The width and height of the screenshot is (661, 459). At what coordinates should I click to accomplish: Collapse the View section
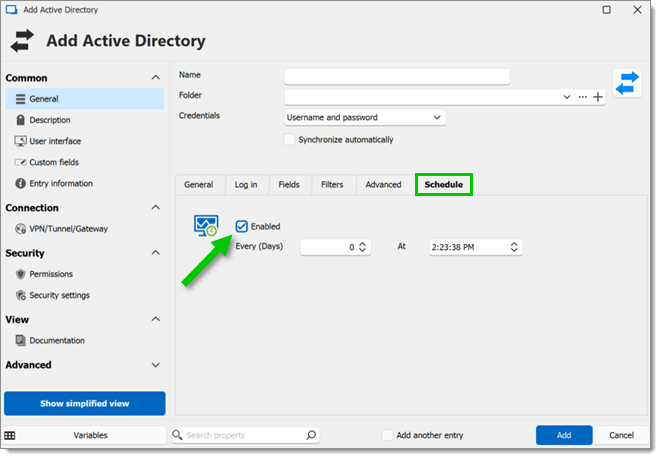(x=156, y=319)
